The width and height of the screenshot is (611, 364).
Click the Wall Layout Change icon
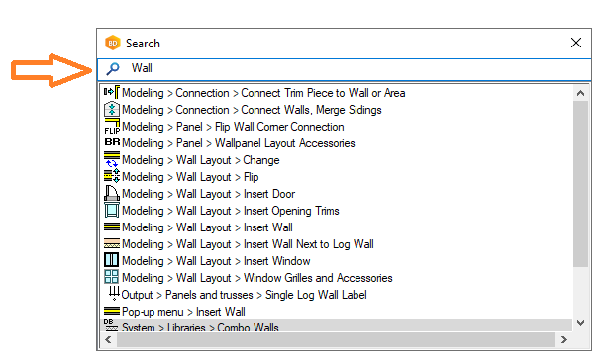[112, 159]
